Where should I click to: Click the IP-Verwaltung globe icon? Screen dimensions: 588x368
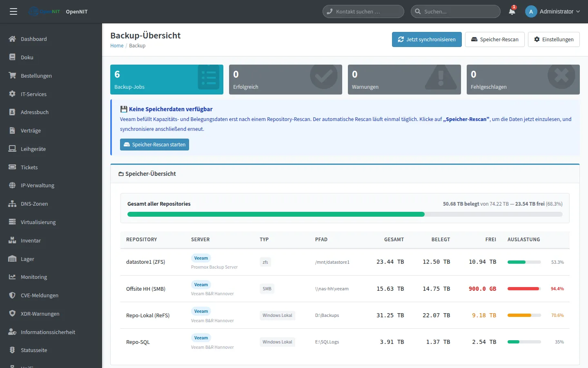[12, 185]
